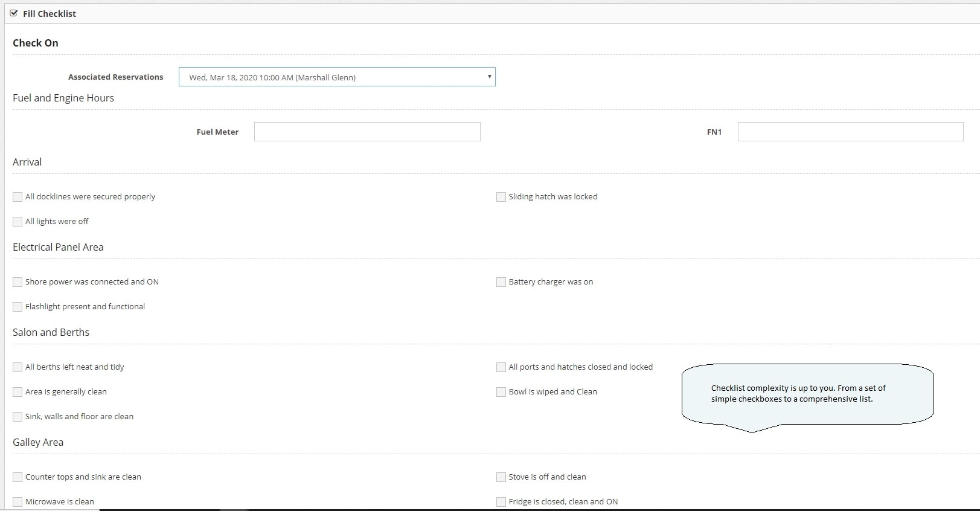Click the Fill Checklist panel title
980x511 pixels.
pyautogui.click(x=50, y=13)
